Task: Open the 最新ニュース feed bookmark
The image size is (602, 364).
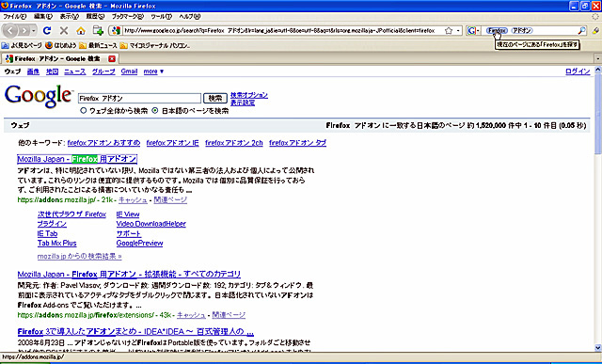Action: 98,45
